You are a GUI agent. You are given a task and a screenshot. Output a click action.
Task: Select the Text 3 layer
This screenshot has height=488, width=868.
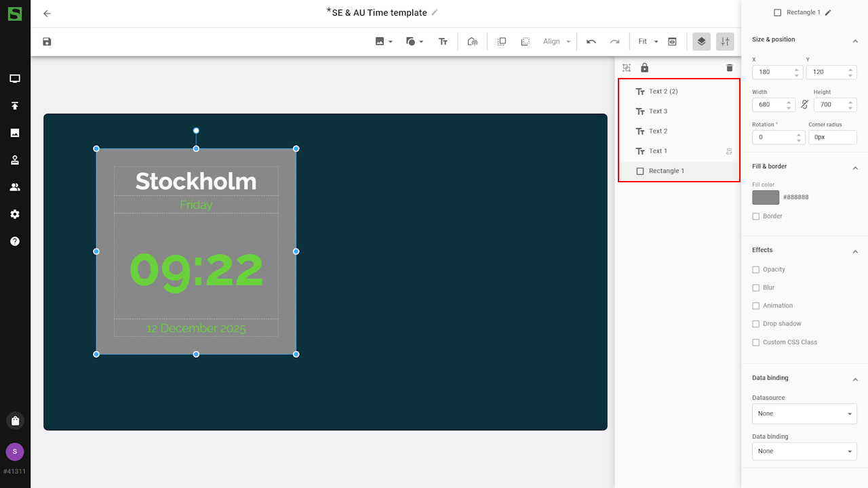coord(658,111)
